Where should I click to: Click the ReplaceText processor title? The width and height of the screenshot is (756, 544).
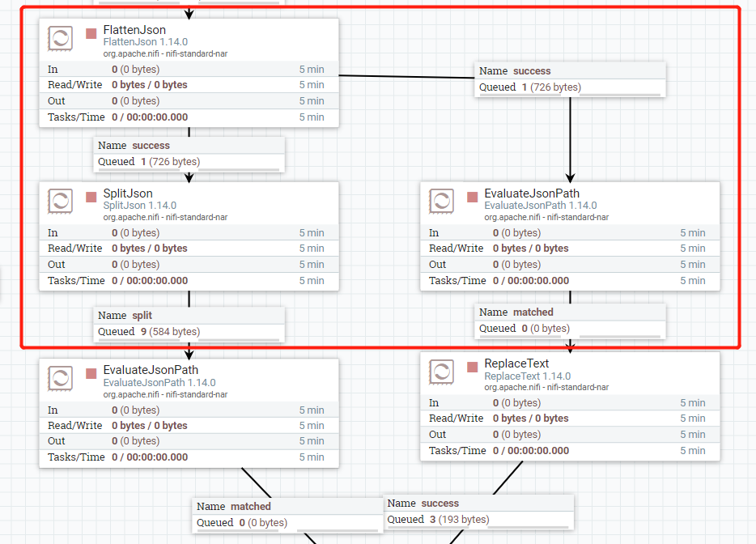(x=516, y=363)
